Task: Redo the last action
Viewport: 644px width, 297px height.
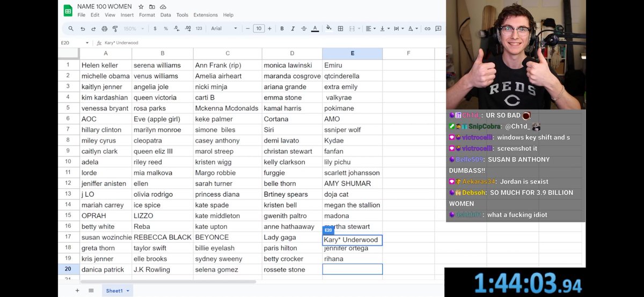Action: (93, 28)
